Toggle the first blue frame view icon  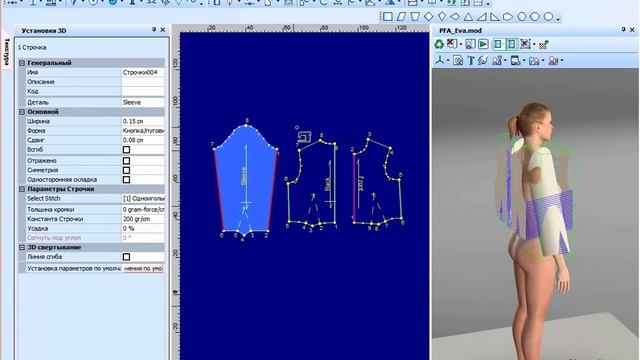click(498, 44)
